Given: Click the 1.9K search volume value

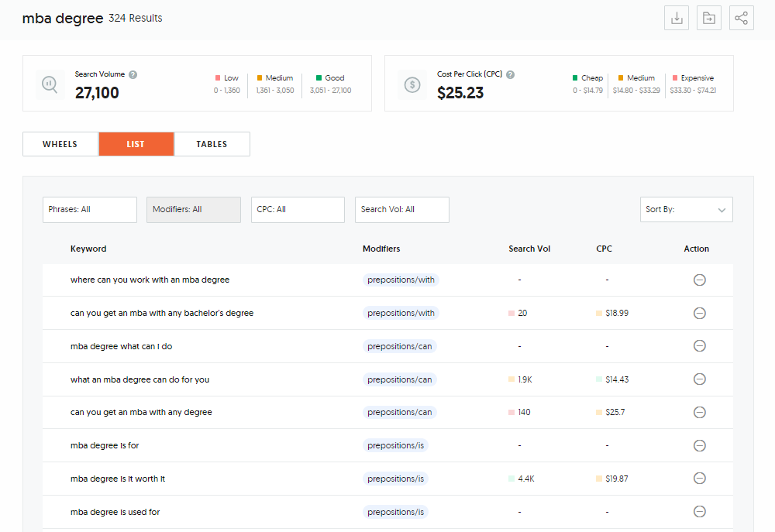Looking at the screenshot, I should (x=525, y=379).
